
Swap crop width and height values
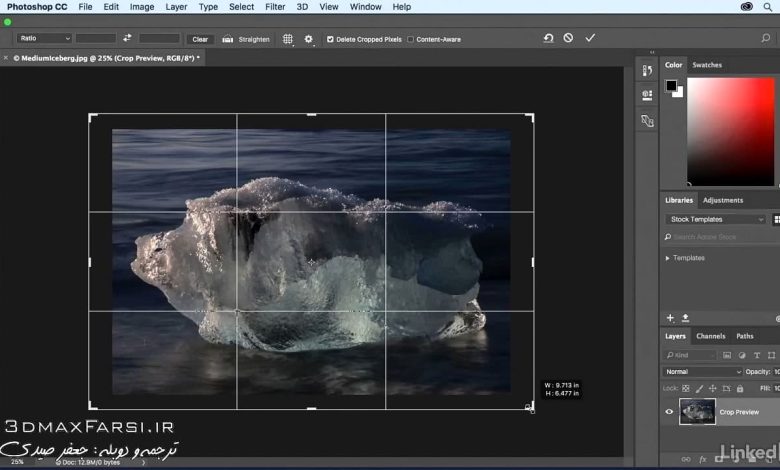coord(127,38)
